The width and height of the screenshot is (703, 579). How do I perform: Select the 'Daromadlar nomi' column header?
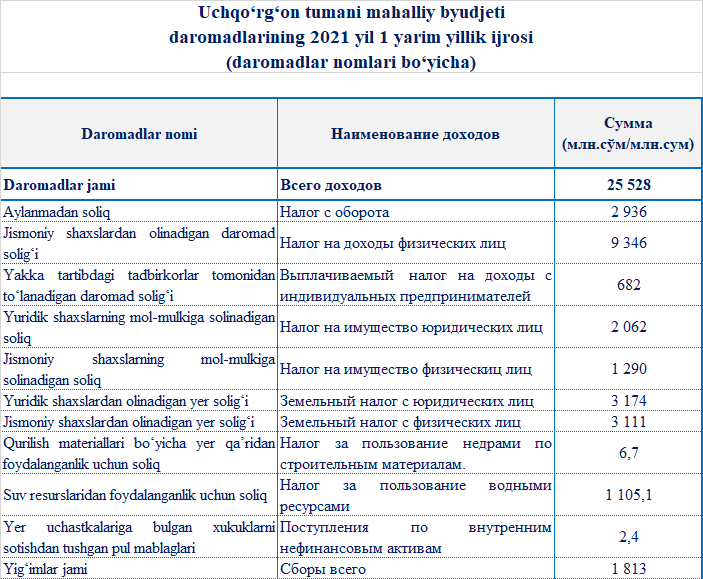pyautogui.click(x=139, y=134)
